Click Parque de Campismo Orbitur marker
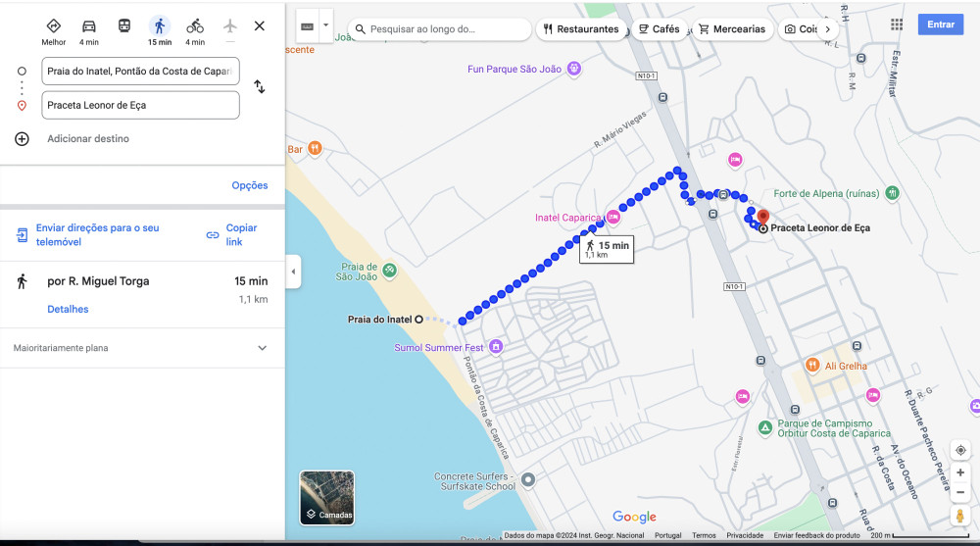The image size is (980, 546). pyautogui.click(x=765, y=427)
